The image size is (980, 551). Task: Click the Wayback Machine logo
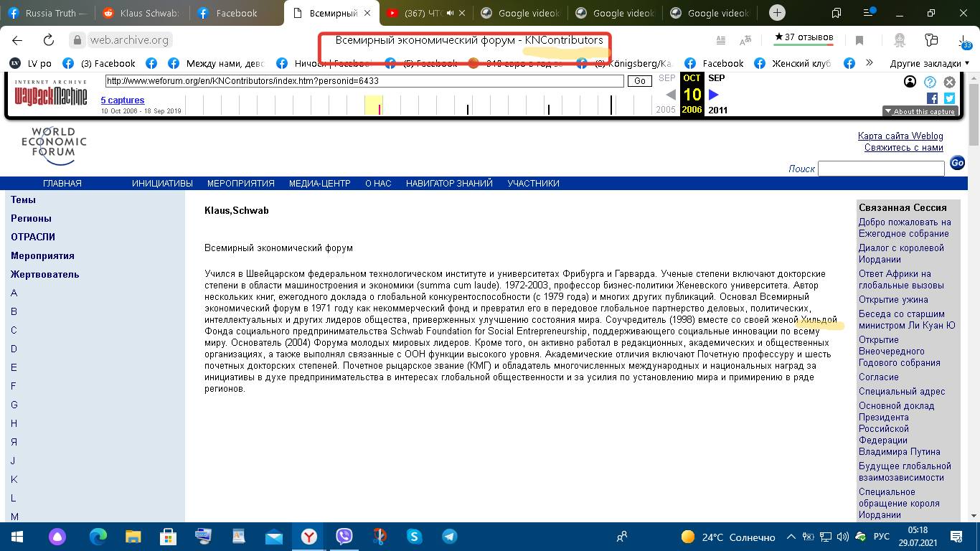coord(50,94)
